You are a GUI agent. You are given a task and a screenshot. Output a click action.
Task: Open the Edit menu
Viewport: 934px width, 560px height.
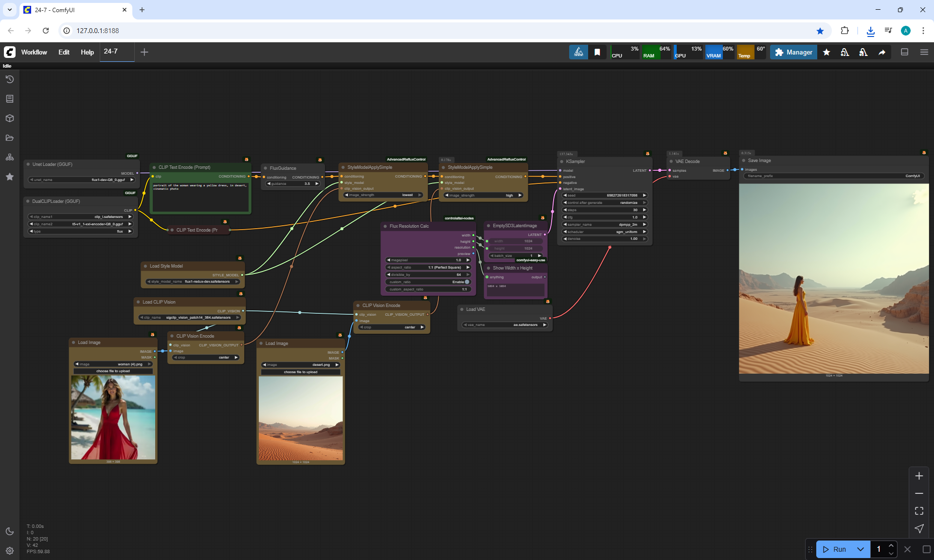[x=64, y=52]
